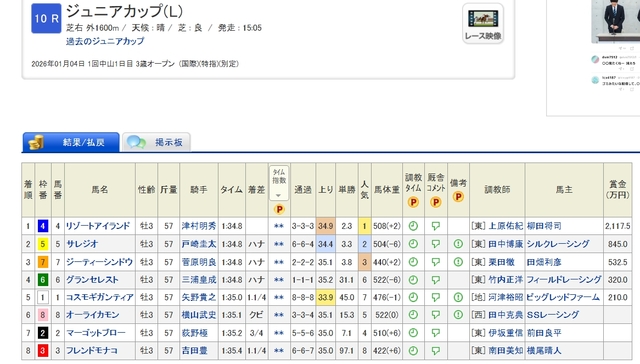This screenshot has height=364, width=640.
Task: Switch to the 掲示板 tab
Action: [x=156, y=142]
